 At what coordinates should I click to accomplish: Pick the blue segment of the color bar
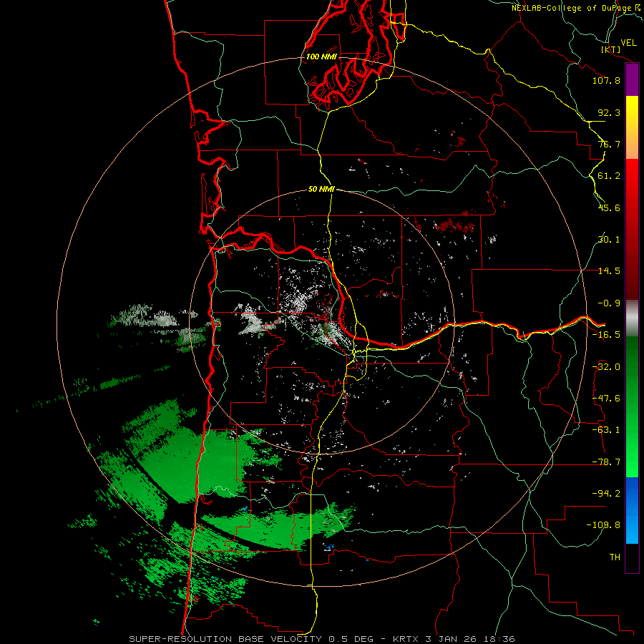pyautogui.click(x=632, y=510)
